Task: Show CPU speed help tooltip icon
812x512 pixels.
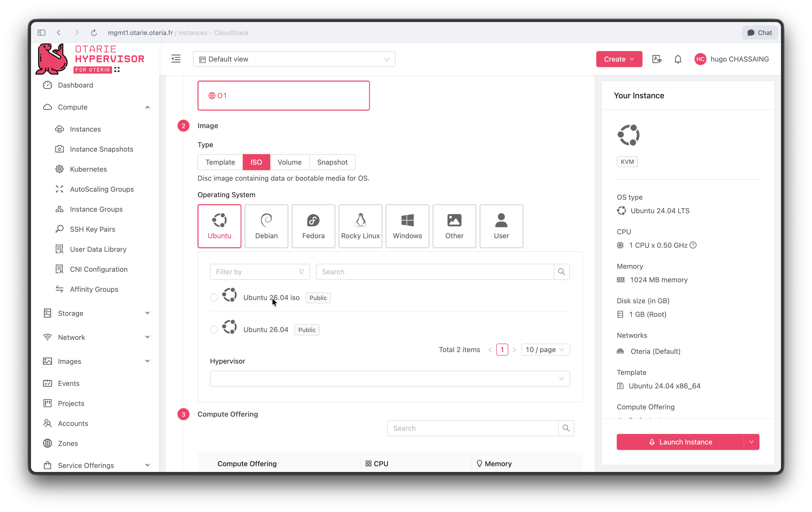Action: [693, 245]
